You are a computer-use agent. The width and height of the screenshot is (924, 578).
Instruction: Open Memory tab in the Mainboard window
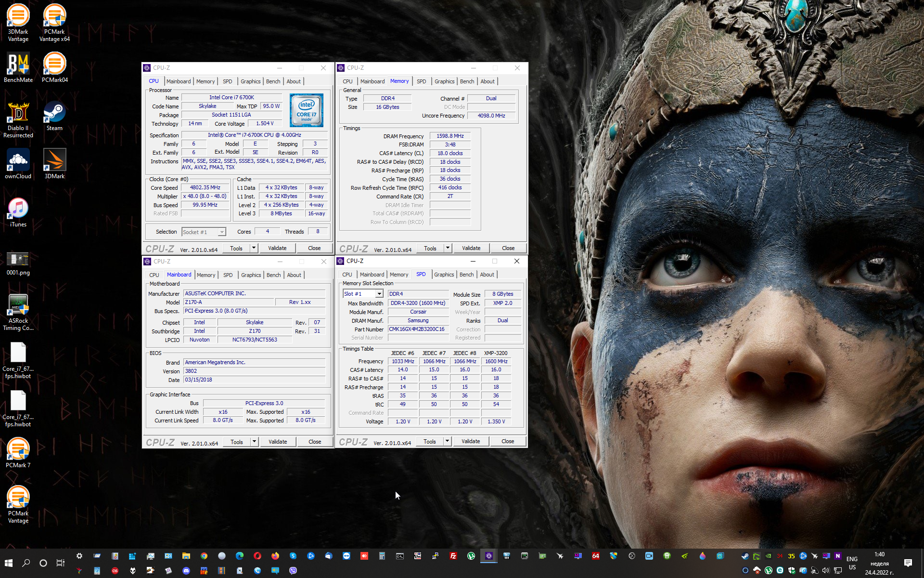click(206, 275)
